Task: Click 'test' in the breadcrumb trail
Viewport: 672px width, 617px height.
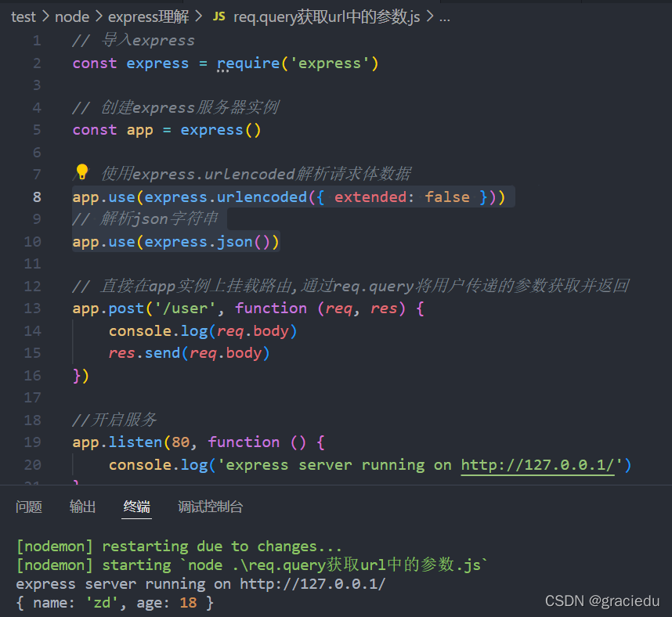Action: [x=23, y=16]
